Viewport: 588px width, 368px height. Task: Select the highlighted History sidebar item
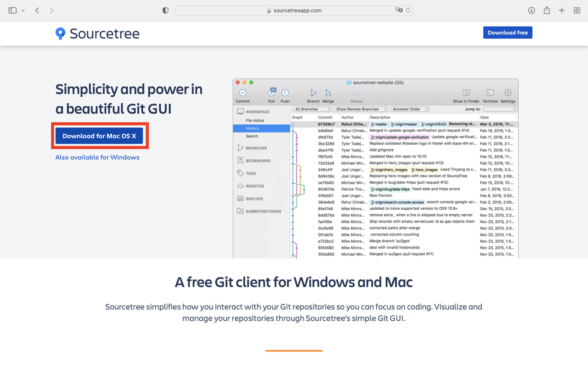point(261,128)
